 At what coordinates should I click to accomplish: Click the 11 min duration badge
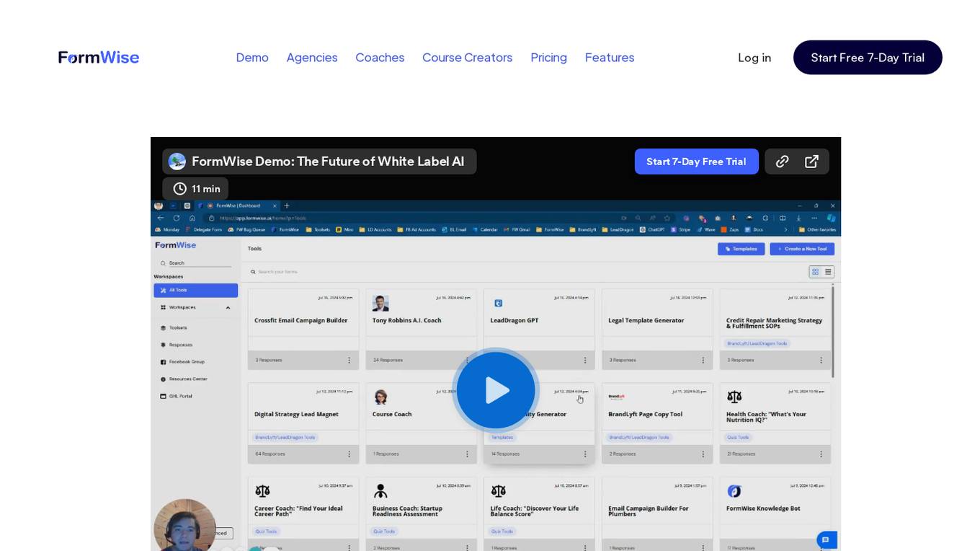tap(195, 189)
